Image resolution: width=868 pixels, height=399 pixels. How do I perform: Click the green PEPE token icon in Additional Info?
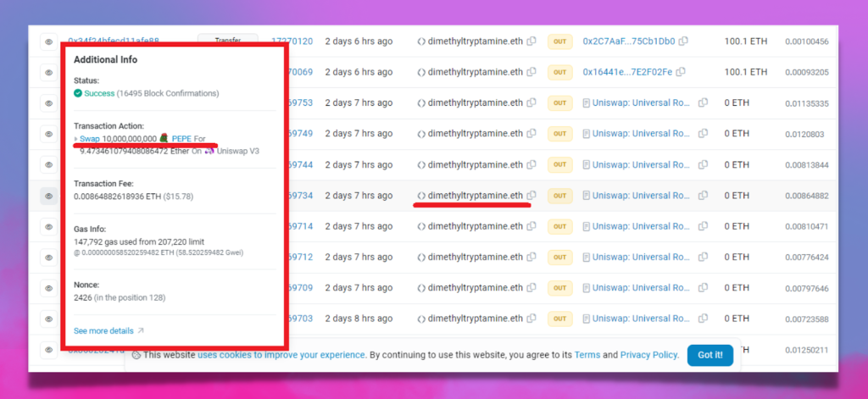point(164,138)
